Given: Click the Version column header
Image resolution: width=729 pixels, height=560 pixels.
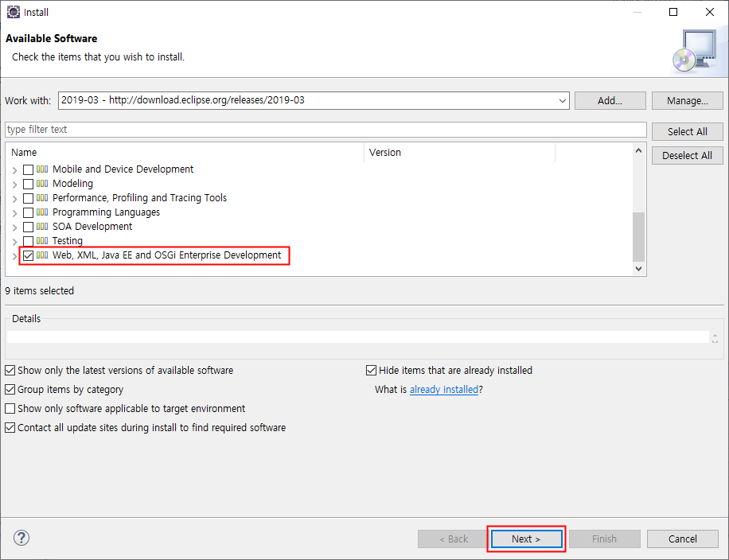Looking at the screenshot, I should (459, 153).
